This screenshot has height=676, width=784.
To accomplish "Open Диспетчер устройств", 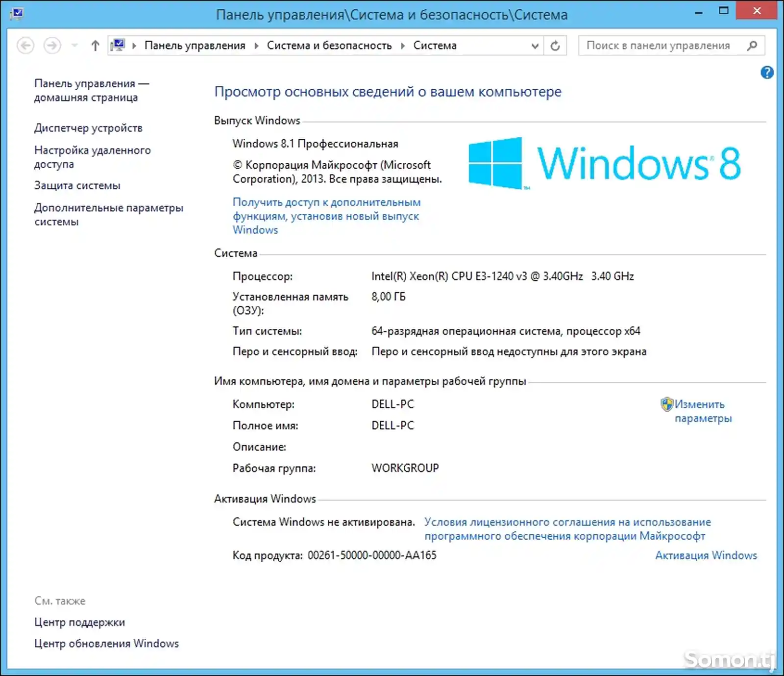I will coord(88,128).
